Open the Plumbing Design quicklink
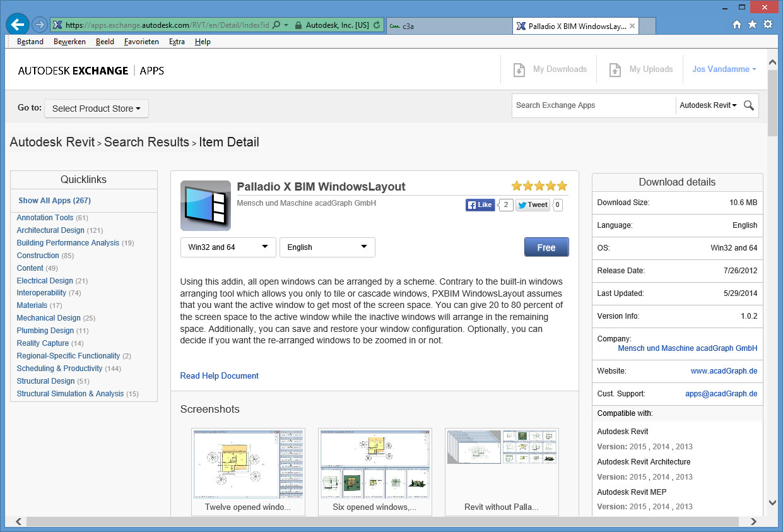 [45, 331]
